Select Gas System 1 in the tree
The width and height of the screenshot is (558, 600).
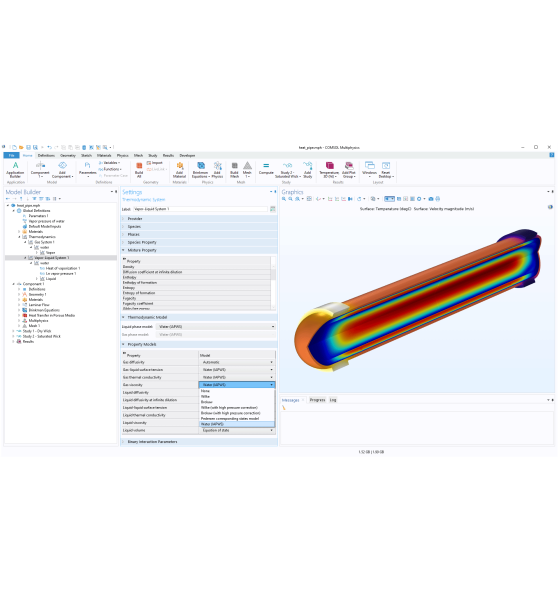coord(44,242)
